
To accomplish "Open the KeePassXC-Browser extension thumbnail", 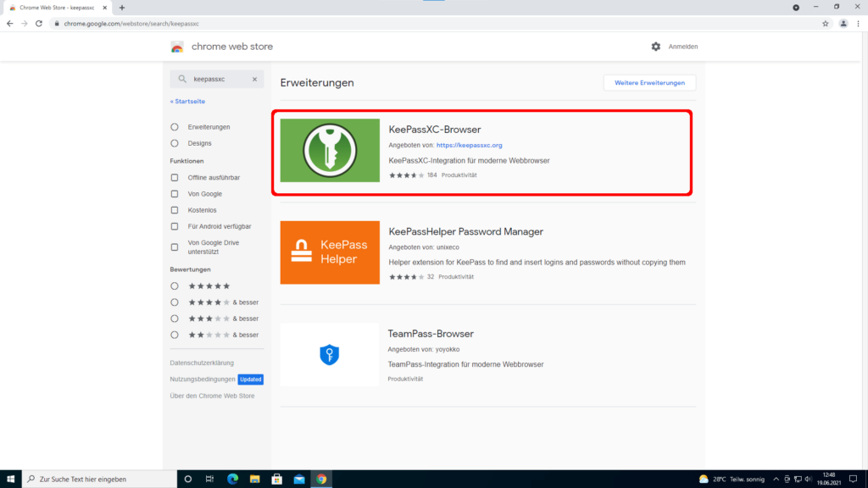I will [330, 151].
